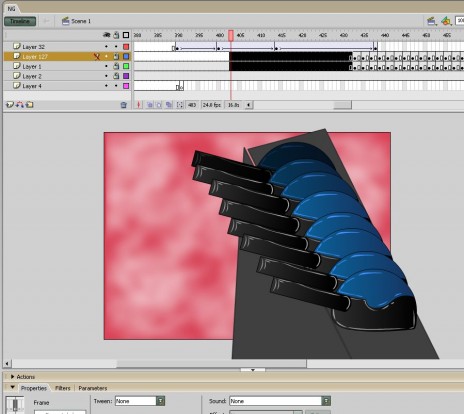Switch to the Filters tab
This screenshot has width=464, height=414.
[63, 388]
